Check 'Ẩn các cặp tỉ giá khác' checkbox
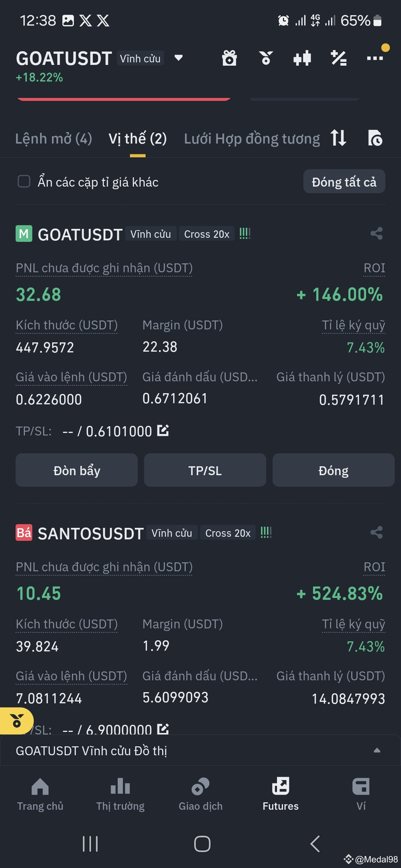The height and width of the screenshot is (868, 401). pyautogui.click(x=24, y=182)
